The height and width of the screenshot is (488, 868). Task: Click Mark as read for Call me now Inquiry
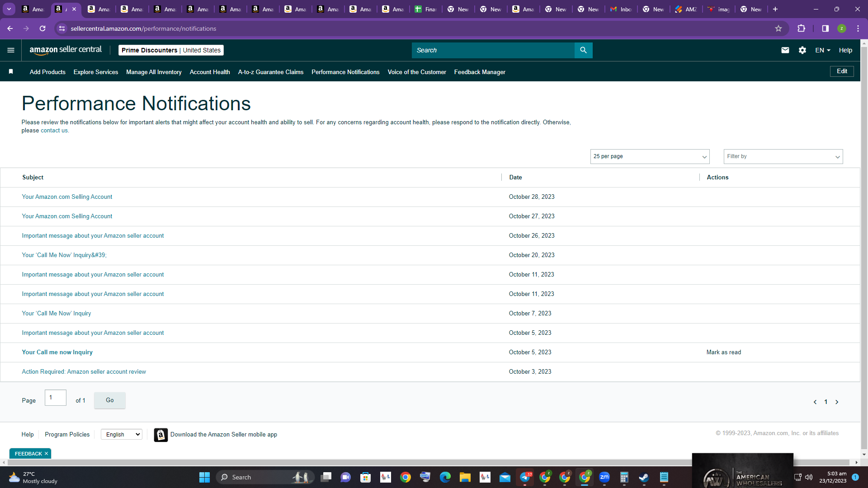[724, 352]
